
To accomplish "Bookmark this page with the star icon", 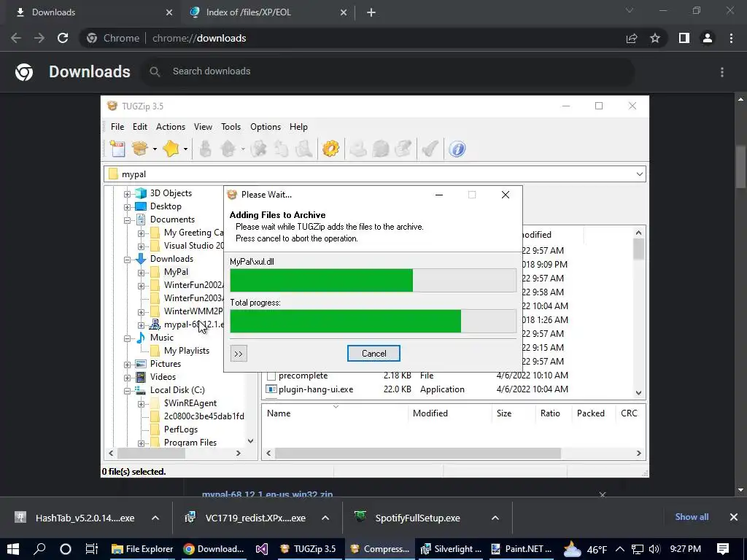I will (x=655, y=38).
